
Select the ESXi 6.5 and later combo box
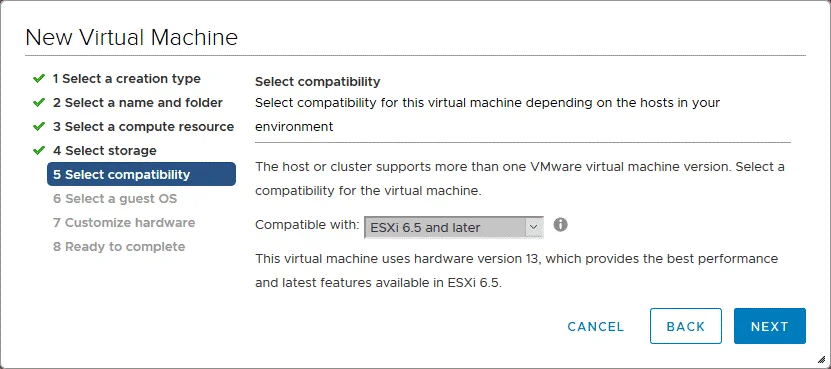pyautogui.click(x=454, y=227)
